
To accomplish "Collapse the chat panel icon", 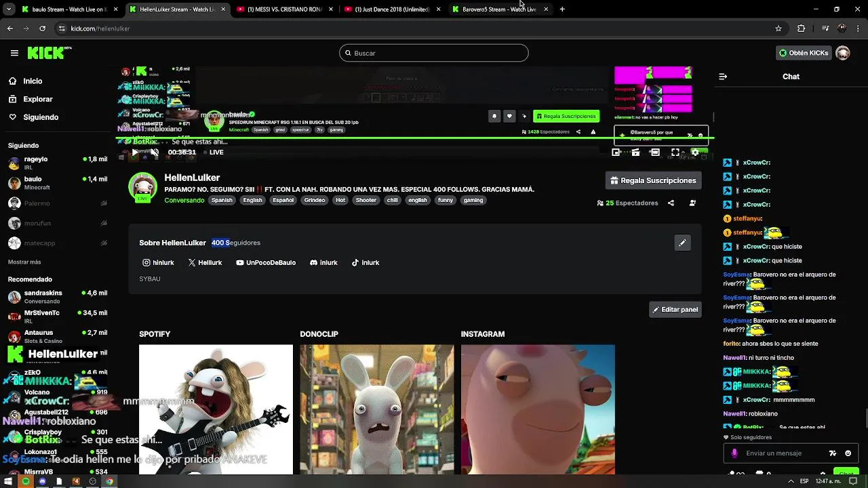I will point(723,77).
